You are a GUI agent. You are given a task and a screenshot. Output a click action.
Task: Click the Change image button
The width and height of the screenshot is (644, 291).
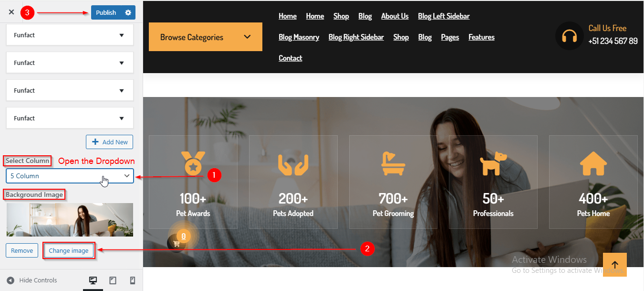click(x=69, y=250)
